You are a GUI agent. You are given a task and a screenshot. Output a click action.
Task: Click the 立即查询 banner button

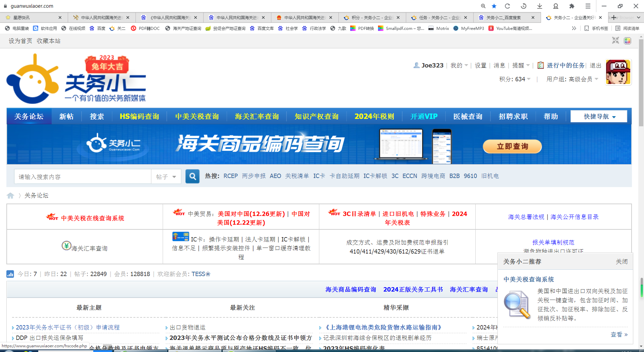click(512, 146)
